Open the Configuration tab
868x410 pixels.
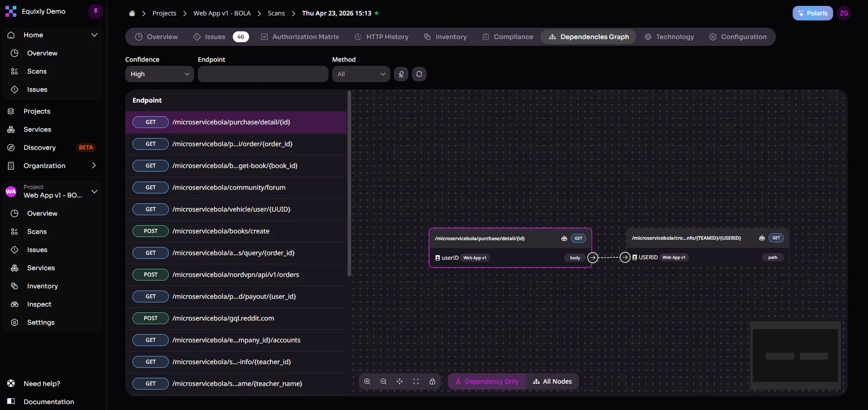738,37
